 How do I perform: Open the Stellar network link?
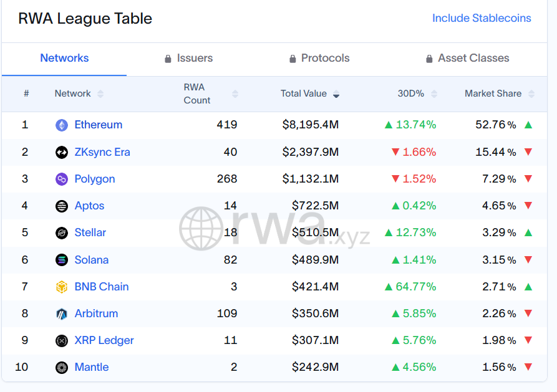[x=90, y=232]
